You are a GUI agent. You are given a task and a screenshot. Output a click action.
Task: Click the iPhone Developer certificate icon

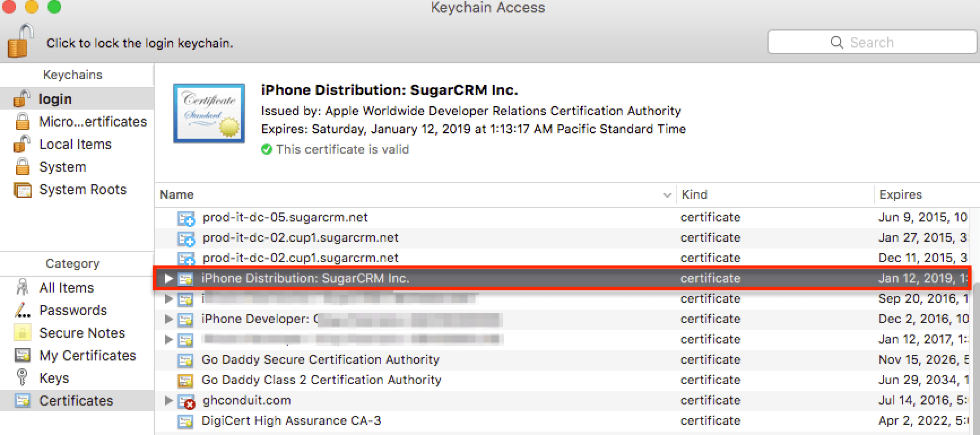click(x=185, y=320)
